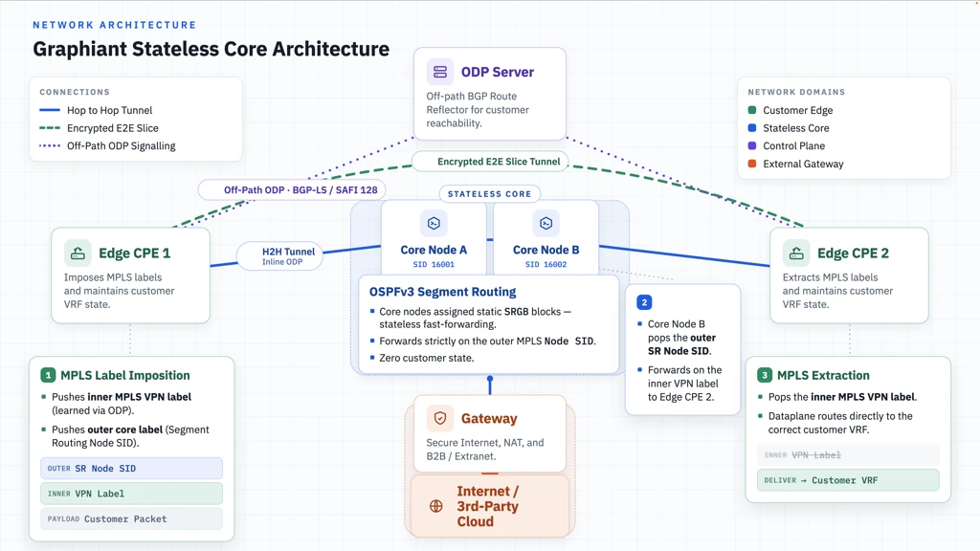Select the Encrypted E2E Slice Tunnel label pill
980x551 pixels.
(x=490, y=161)
